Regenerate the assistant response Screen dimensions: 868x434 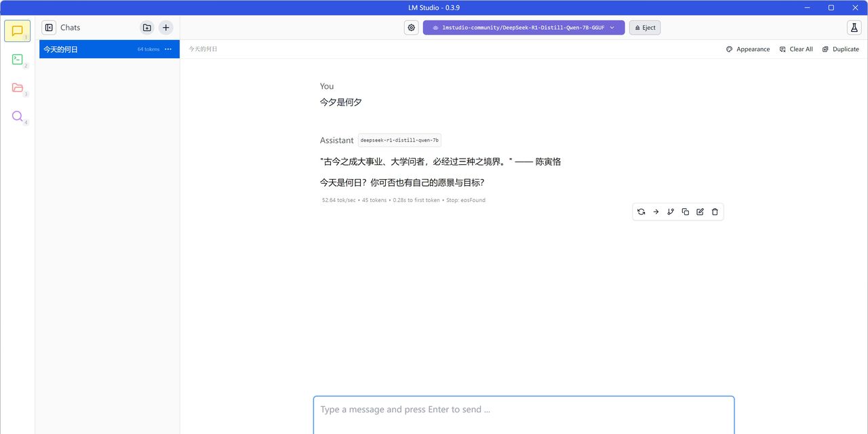tap(641, 212)
